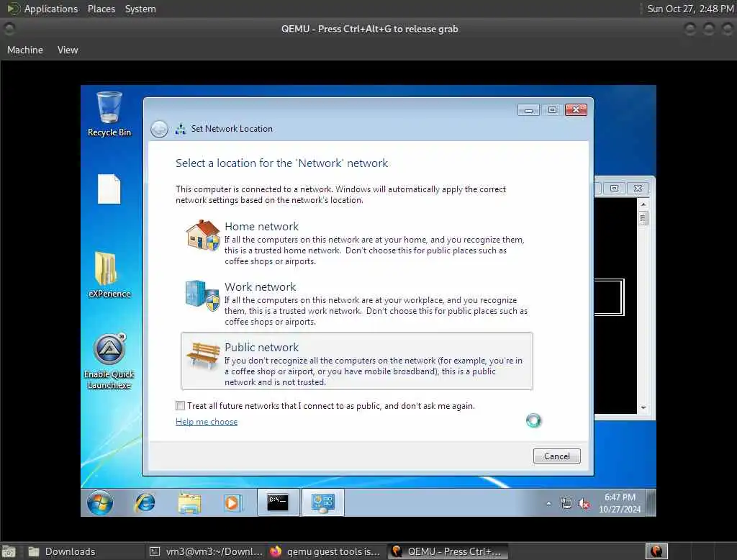737x560 pixels.
Task: Open the 'Help me choose' link
Action: (207, 422)
